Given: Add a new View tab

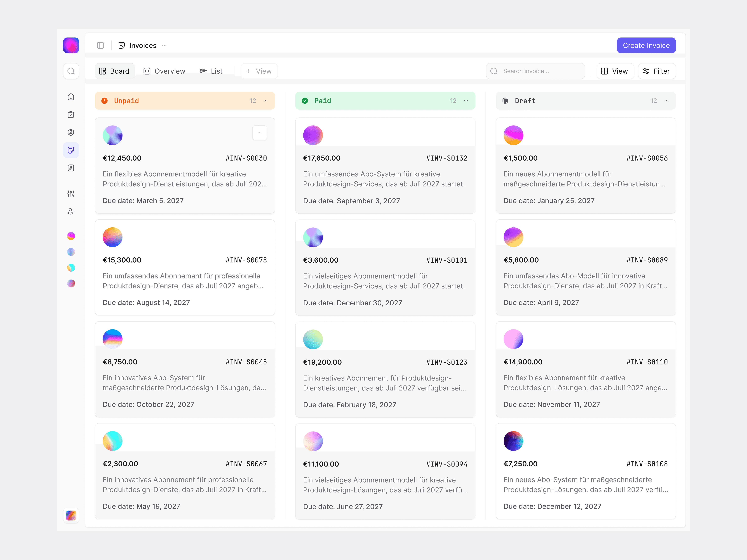Looking at the screenshot, I should (259, 71).
